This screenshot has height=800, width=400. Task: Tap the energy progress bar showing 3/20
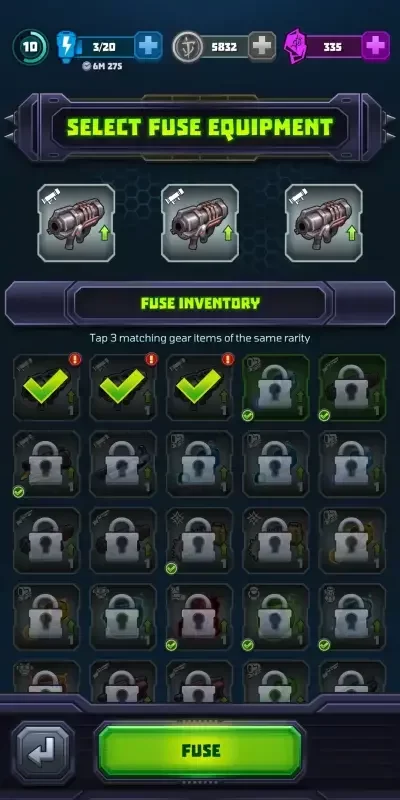[x=105, y=47]
